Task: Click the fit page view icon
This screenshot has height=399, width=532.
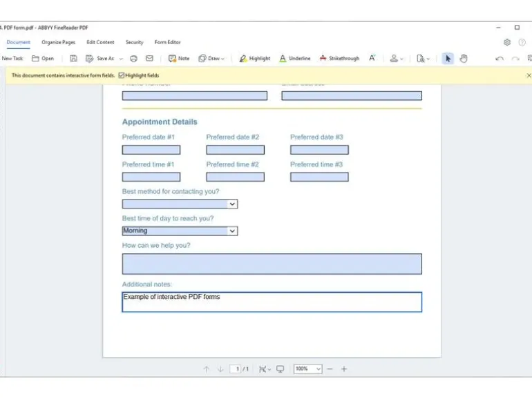Action: coord(263,369)
